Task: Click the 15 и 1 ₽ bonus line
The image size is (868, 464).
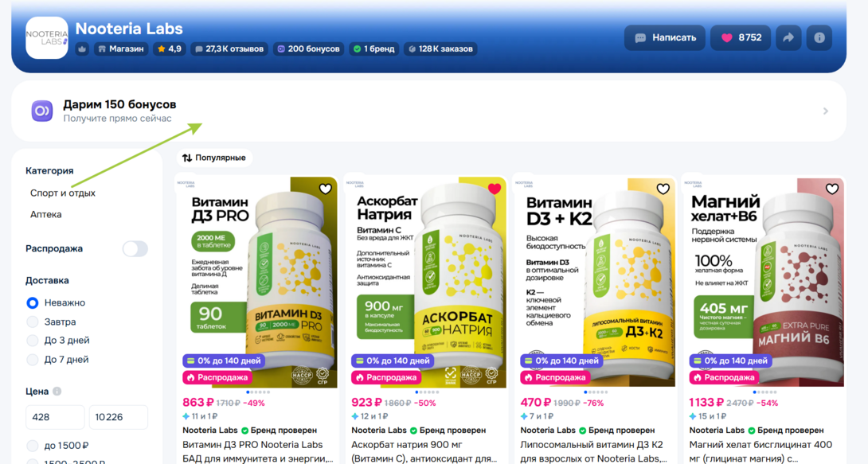Action: 707,416
